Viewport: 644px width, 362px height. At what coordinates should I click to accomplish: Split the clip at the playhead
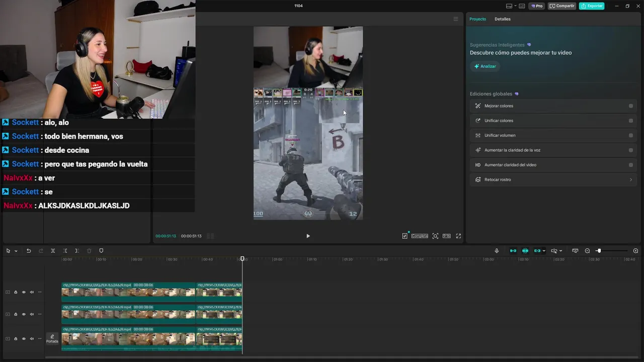coord(53,251)
